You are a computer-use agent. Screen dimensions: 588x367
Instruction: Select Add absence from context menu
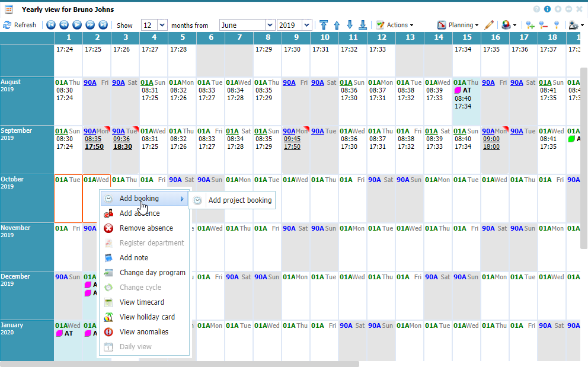[139, 213]
